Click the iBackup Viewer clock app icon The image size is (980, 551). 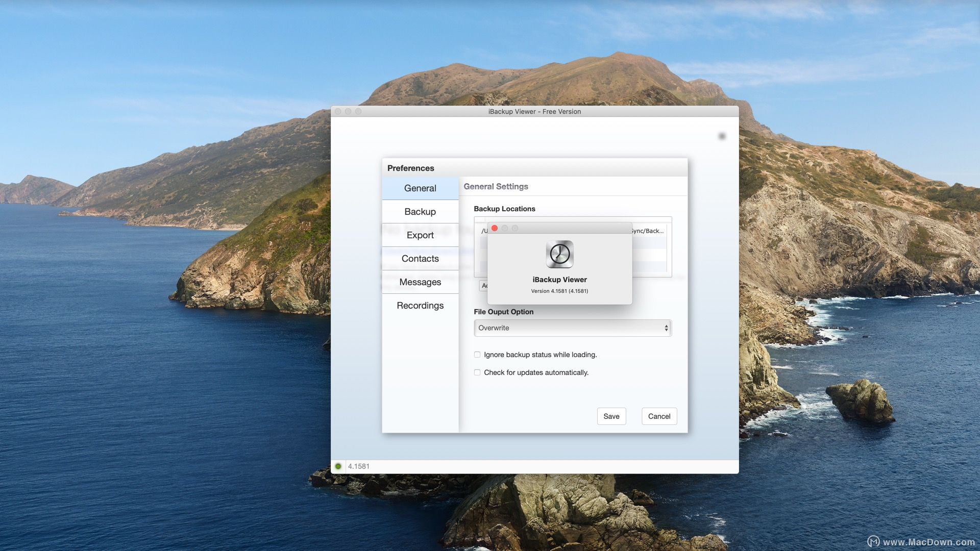(559, 254)
